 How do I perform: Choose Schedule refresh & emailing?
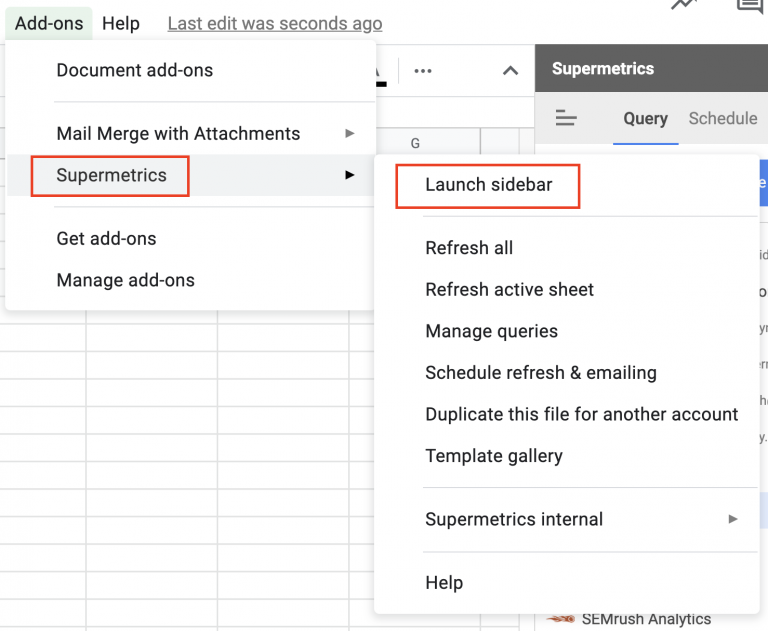coord(540,373)
